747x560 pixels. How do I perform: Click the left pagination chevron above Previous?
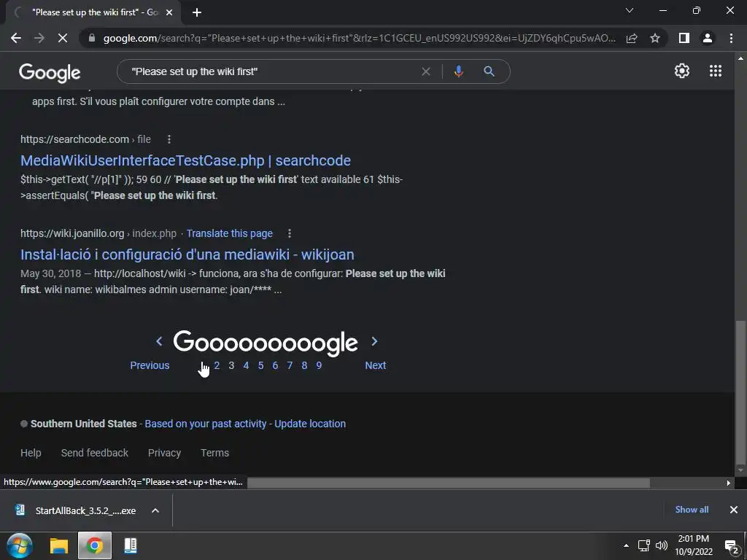pyautogui.click(x=159, y=341)
